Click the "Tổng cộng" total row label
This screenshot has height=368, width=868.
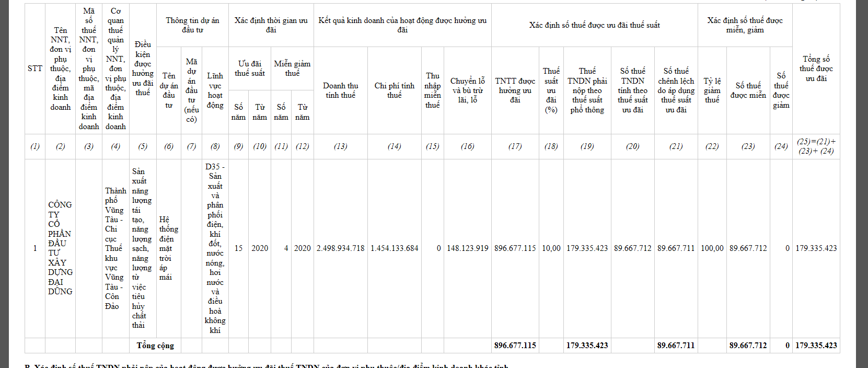pos(155,346)
